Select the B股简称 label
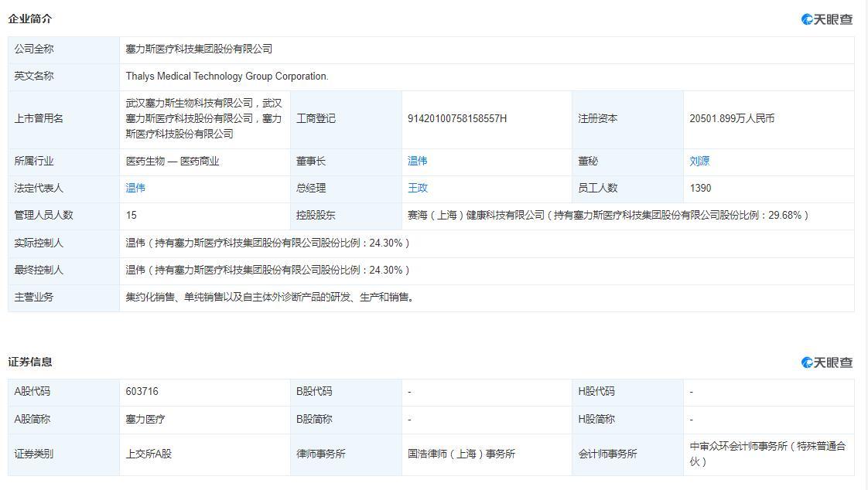This screenshot has height=490, width=868. 314,419
